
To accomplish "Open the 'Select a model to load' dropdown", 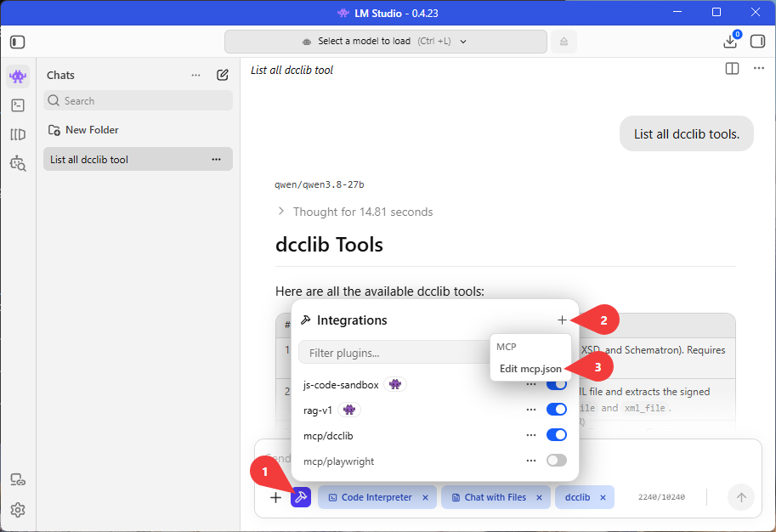I will pos(386,42).
